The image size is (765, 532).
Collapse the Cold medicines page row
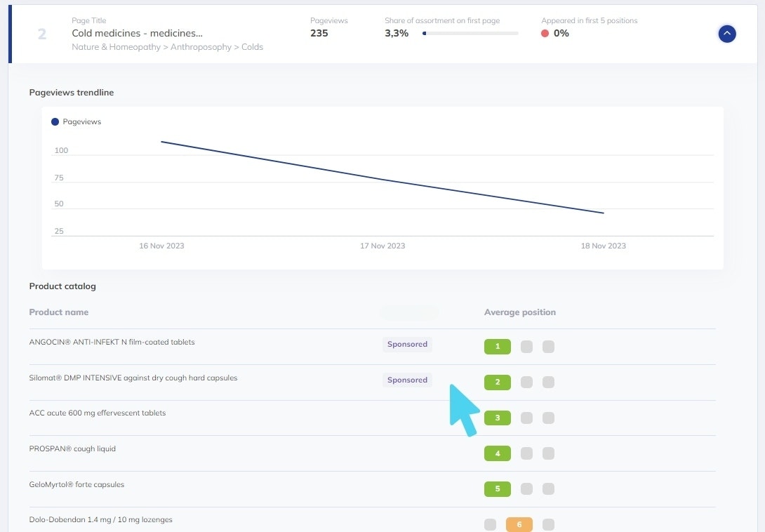pyautogui.click(x=727, y=34)
